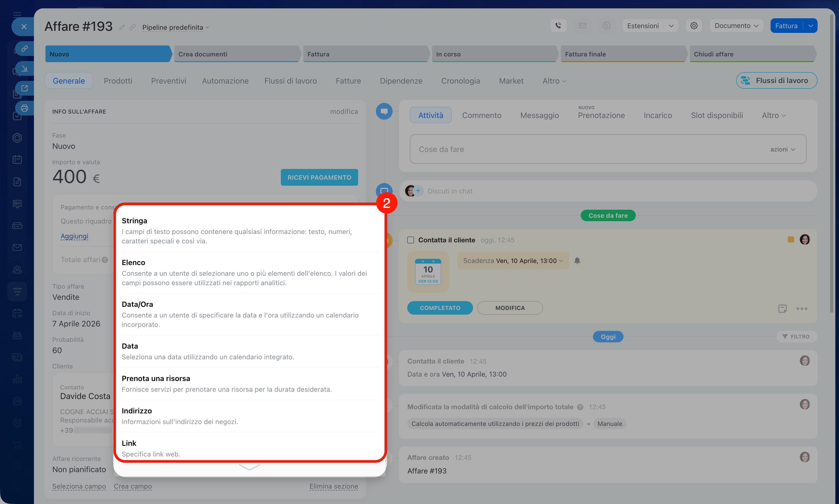Expand the Fattura button arrow
839x504 pixels.
[811, 26]
